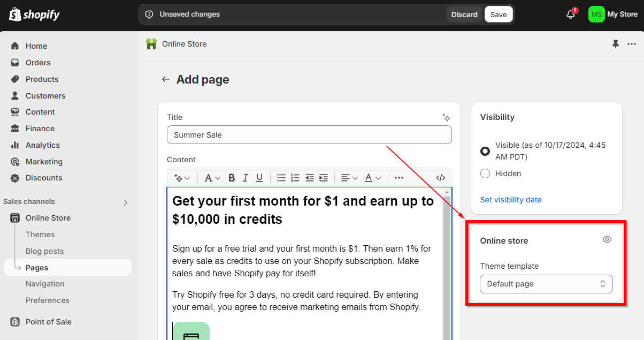
Task: Select the Visible radio option
Action: (x=485, y=151)
